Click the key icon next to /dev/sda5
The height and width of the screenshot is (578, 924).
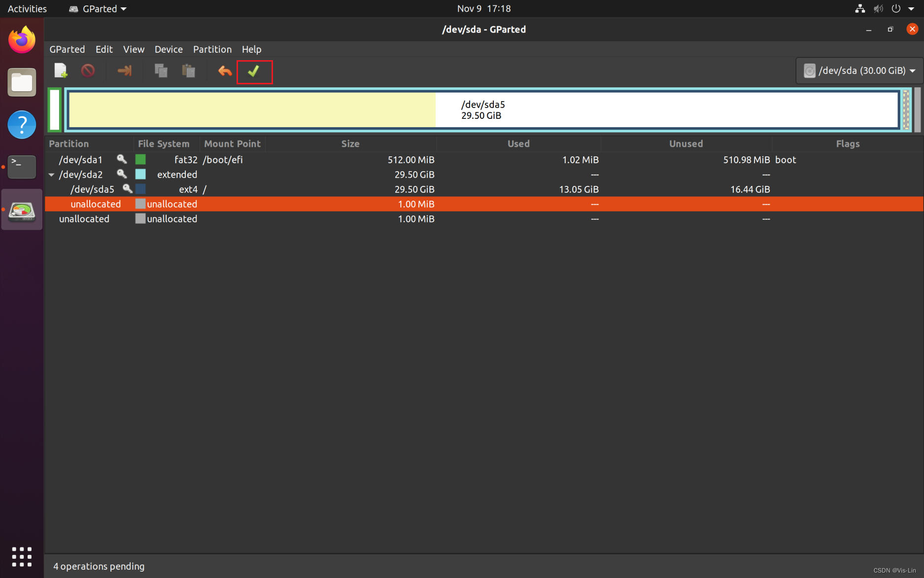pyautogui.click(x=128, y=188)
